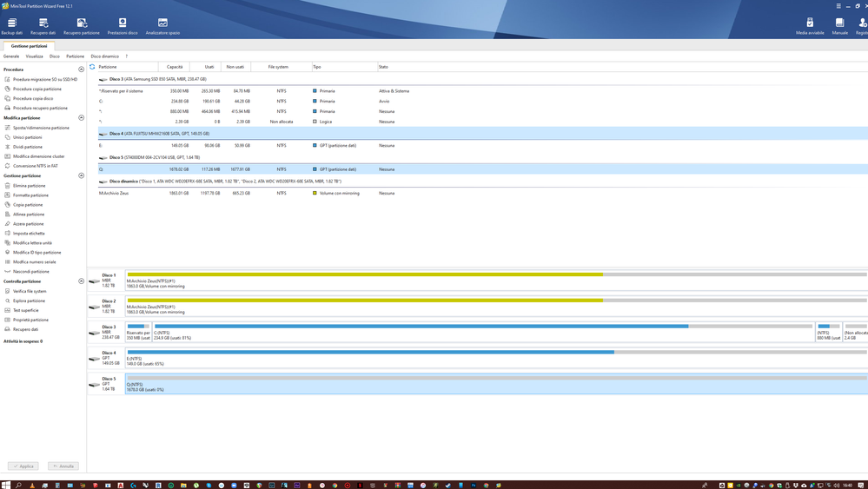The height and width of the screenshot is (489, 868).
Task: Start the Recupero partizione wizard
Action: tap(82, 26)
